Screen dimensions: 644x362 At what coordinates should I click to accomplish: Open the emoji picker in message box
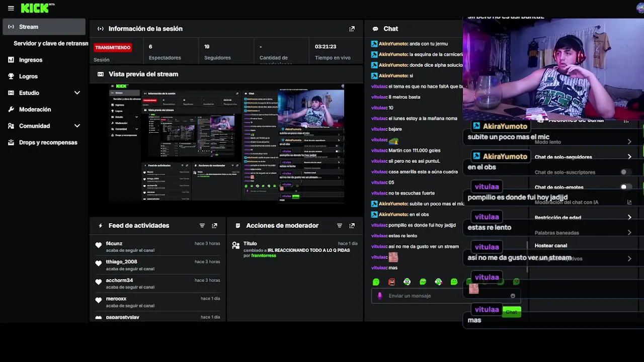point(513,296)
